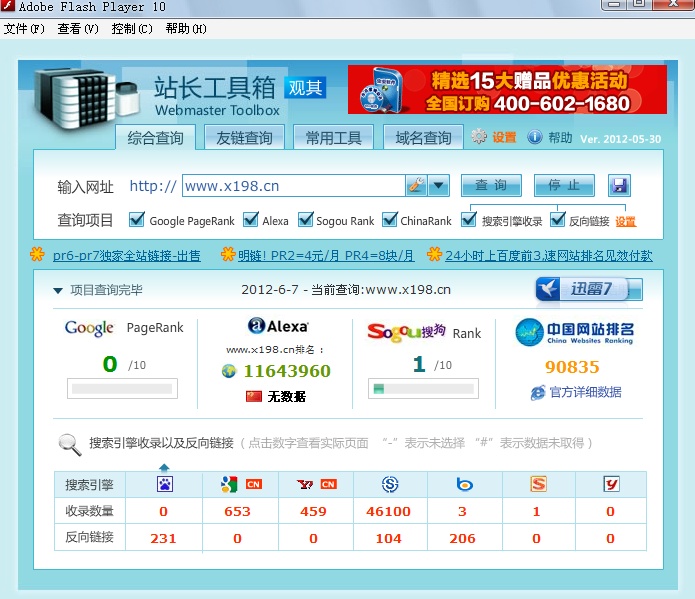Toggle the Google PageRank checkbox

pos(137,219)
